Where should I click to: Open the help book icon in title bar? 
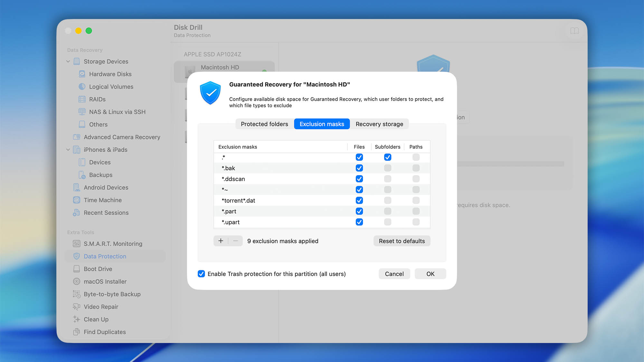(574, 31)
